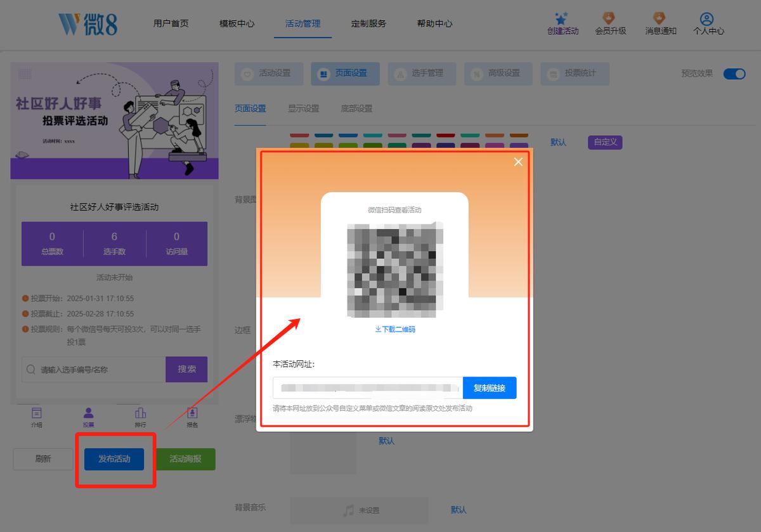
Task: Click the 投票开始 date line
Action: click(x=78, y=298)
